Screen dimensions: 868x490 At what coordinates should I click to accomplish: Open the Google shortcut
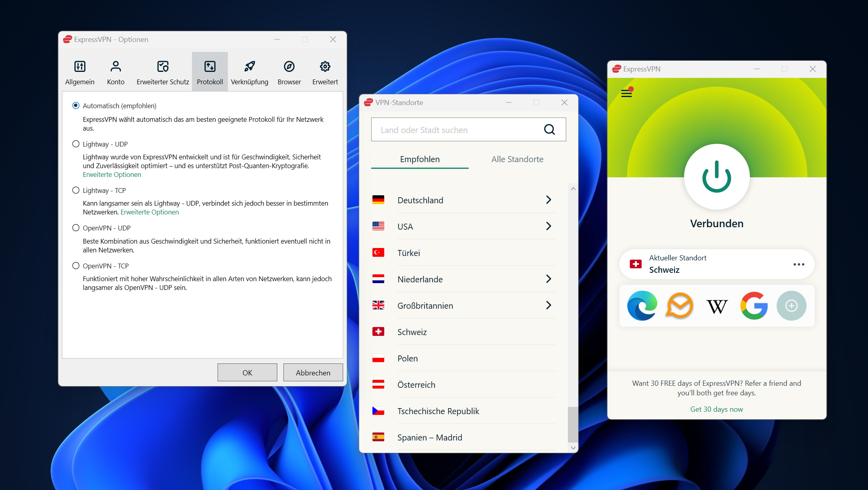(x=754, y=306)
